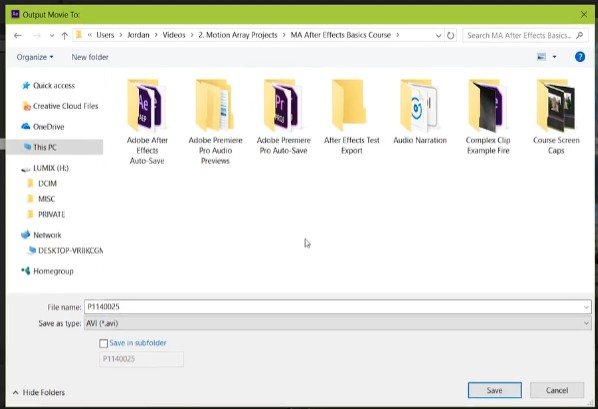Enable the Save in subfolder checkbox
The width and height of the screenshot is (598, 409).
tap(103, 343)
